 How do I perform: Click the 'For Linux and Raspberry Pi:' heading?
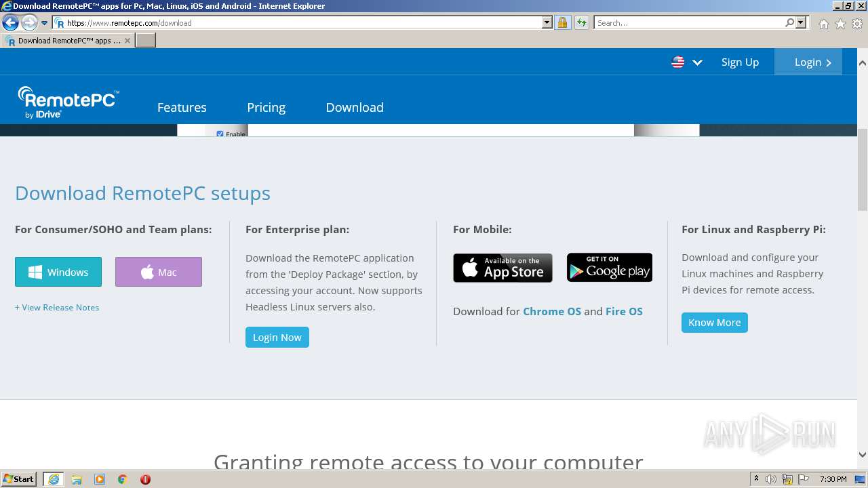pos(753,229)
